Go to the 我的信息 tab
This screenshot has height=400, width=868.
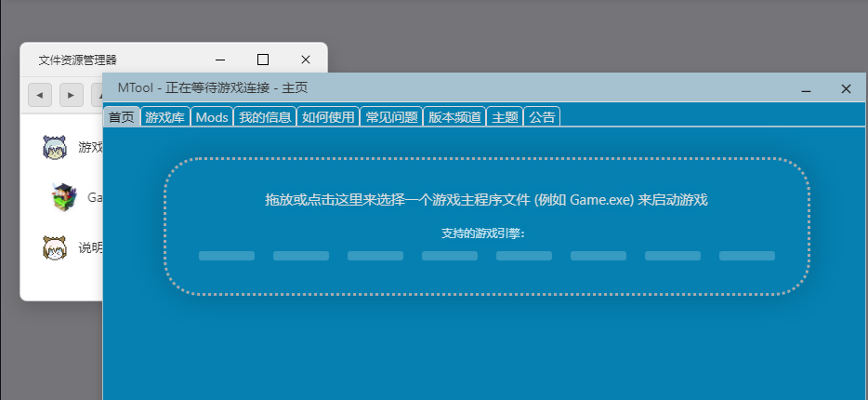(x=265, y=117)
